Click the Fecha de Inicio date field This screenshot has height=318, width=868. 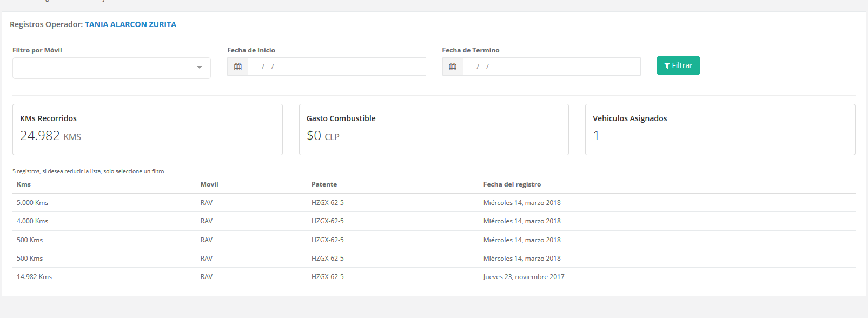[336, 67]
